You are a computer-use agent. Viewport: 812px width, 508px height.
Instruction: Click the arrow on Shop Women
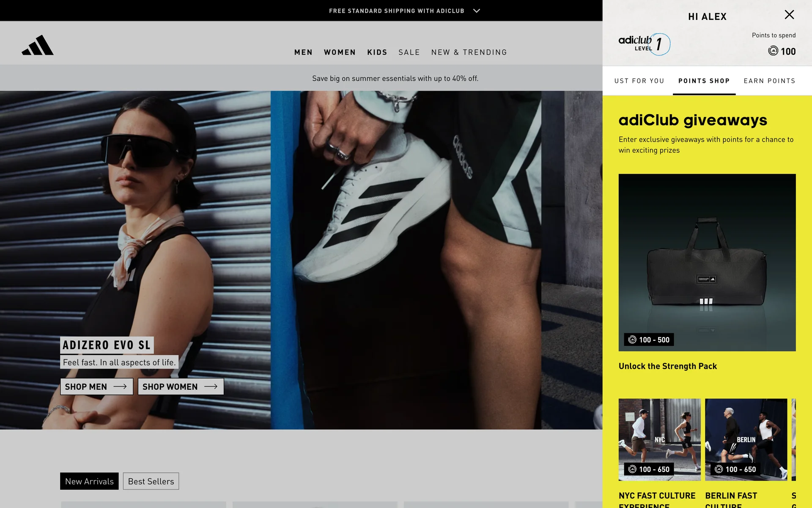tap(211, 387)
